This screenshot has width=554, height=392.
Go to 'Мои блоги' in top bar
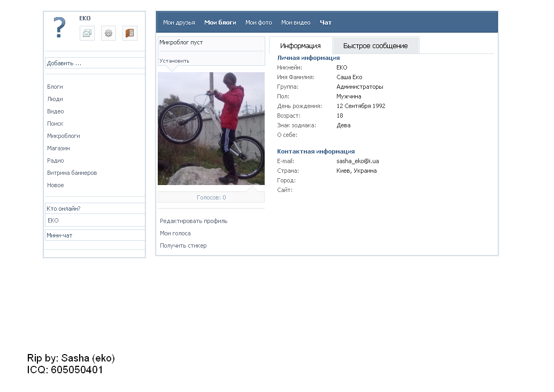click(220, 22)
